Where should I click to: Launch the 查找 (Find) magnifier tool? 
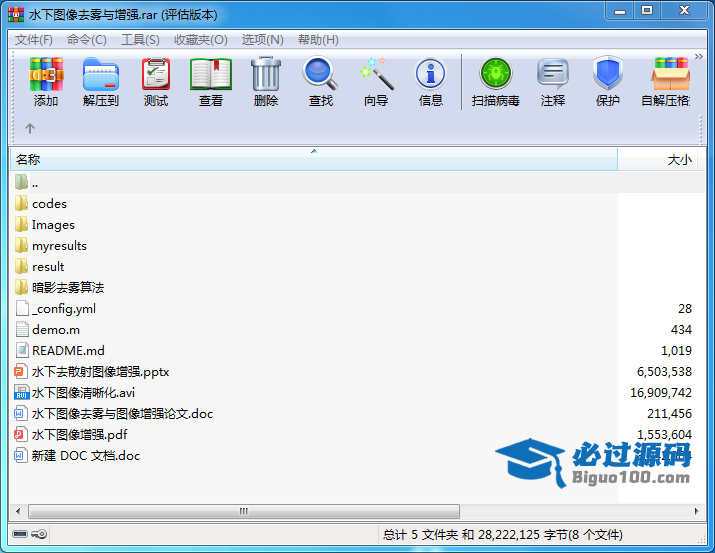pyautogui.click(x=321, y=82)
